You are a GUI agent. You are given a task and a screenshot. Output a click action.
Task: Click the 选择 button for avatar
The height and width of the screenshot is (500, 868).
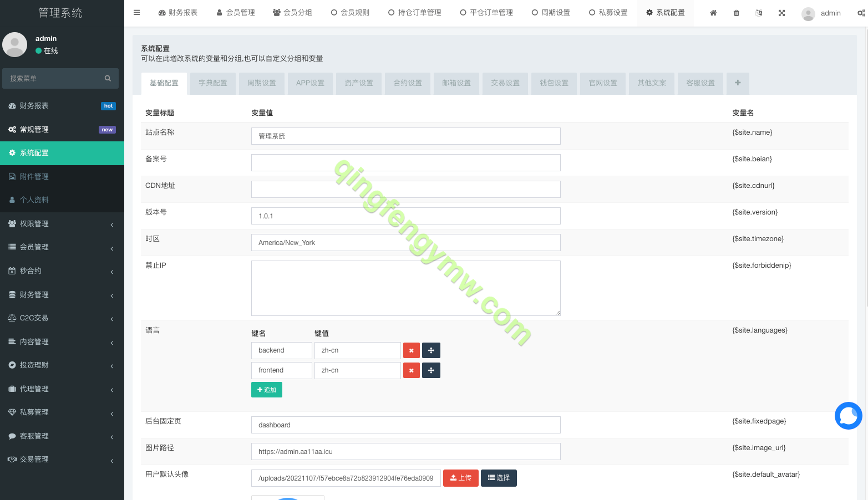point(499,478)
